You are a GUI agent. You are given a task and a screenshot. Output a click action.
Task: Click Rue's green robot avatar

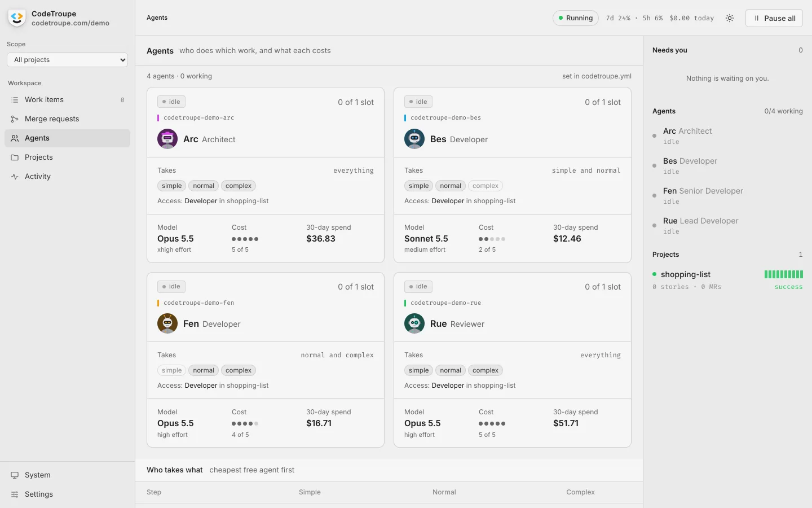(414, 323)
